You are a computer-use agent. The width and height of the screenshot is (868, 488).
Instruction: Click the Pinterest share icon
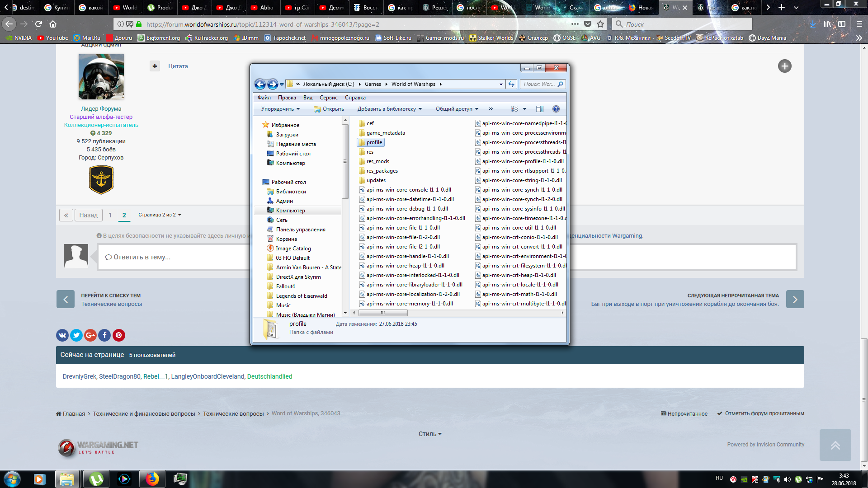coord(118,335)
